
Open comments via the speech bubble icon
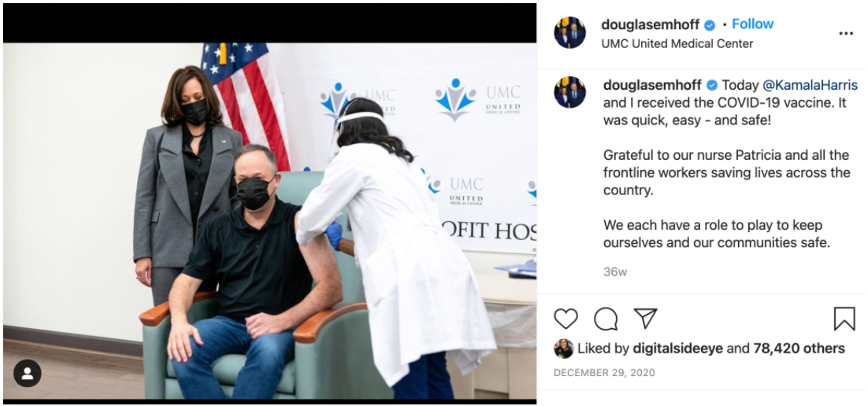click(606, 319)
